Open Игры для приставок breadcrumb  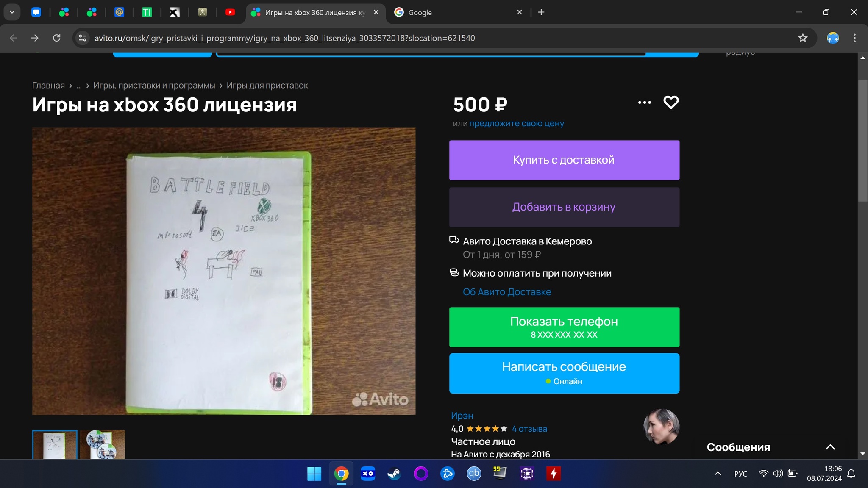tap(267, 85)
